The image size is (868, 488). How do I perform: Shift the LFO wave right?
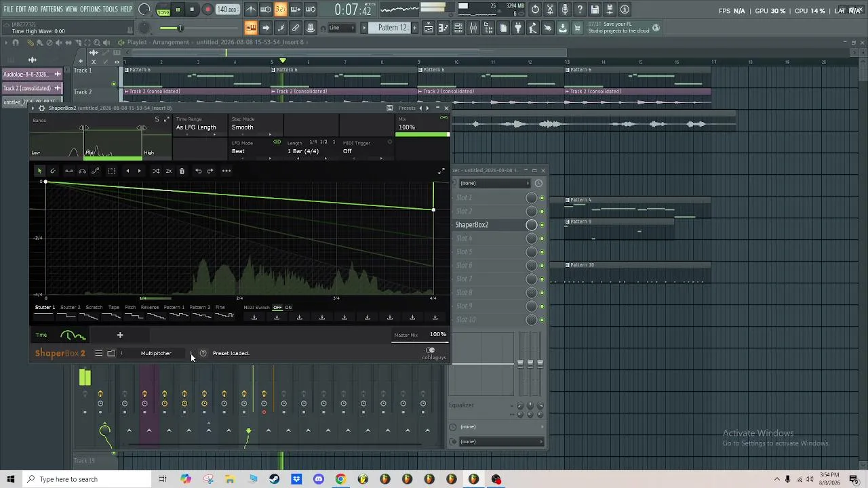tap(139, 171)
